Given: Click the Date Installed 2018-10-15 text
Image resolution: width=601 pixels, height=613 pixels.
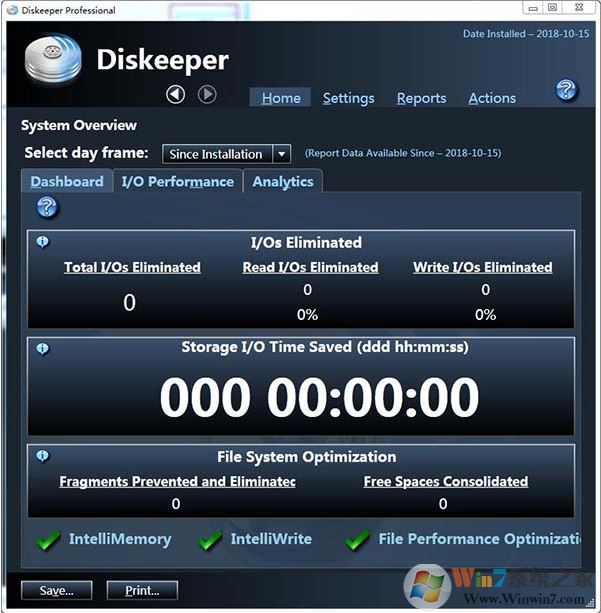Looking at the screenshot, I should [x=526, y=34].
